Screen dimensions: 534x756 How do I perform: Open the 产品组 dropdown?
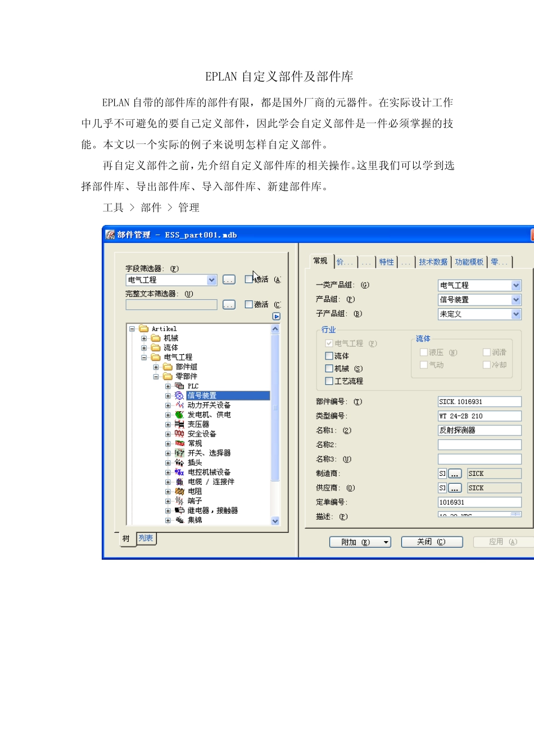pos(516,300)
